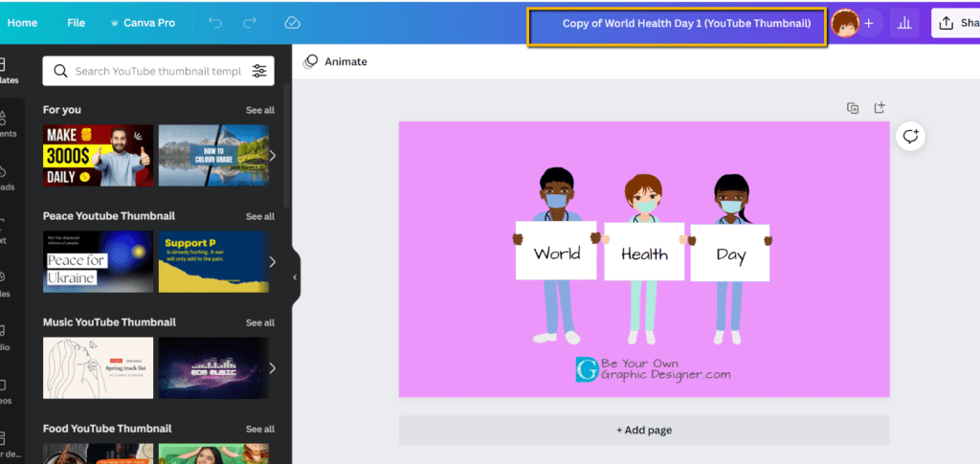Open the Uploads sidebar tab
This screenshot has height=464, width=980.
pyautogui.click(x=9, y=178)
